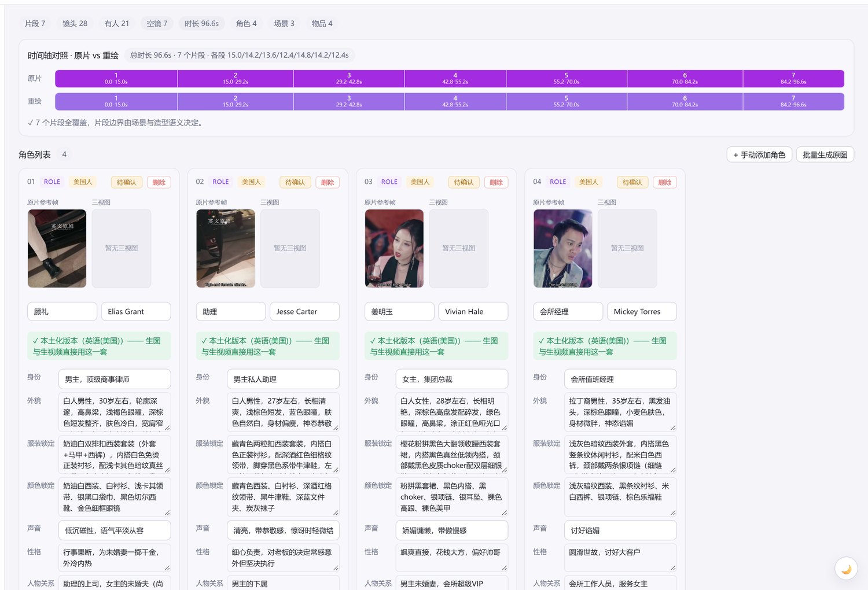
Task: Click 待确认 status on role 01
Action: tap(127, 182)
